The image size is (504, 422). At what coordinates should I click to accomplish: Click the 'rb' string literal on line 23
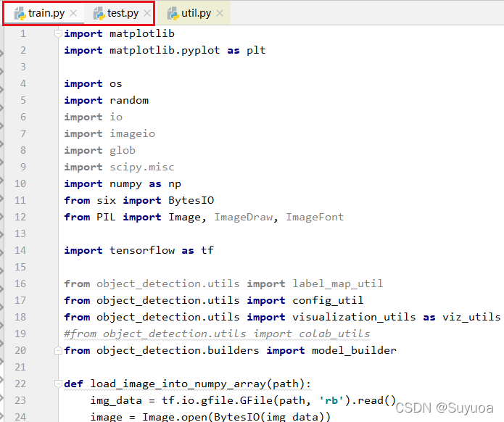click(x=331, y=400)
